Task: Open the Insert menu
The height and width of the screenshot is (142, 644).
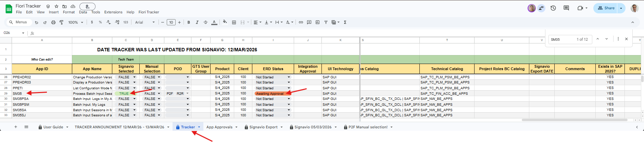Action: 54,12
